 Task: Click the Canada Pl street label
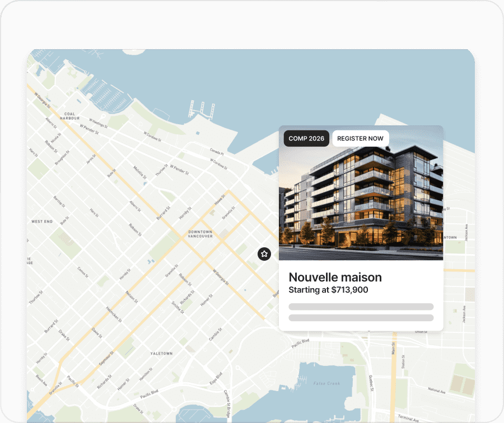pyautogui.click(x=217, y=152)
